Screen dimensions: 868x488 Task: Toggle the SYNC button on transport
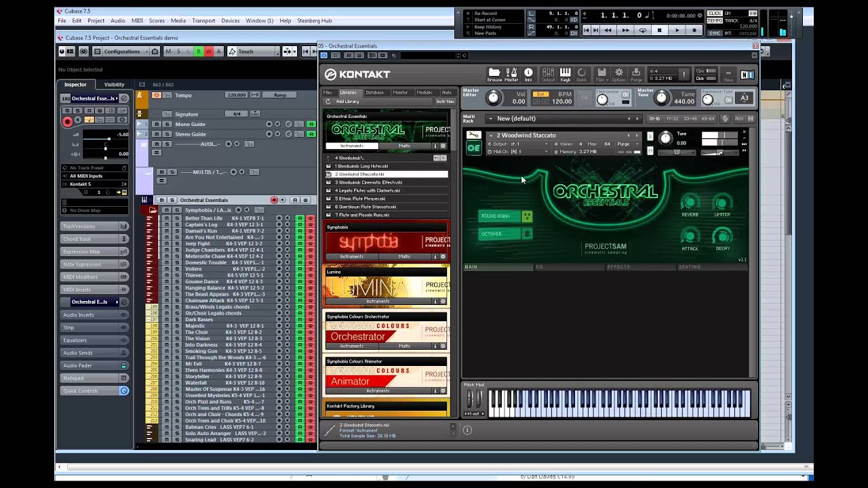pyautogui.click(x=715, y=33)
